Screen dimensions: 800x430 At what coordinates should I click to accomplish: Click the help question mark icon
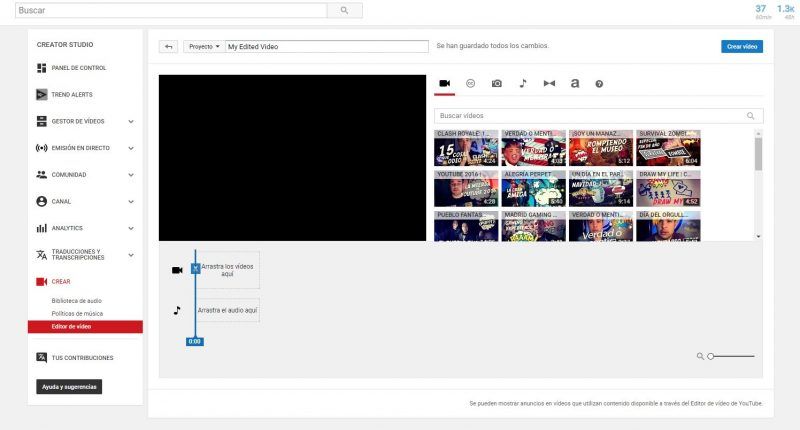point(599,84)
